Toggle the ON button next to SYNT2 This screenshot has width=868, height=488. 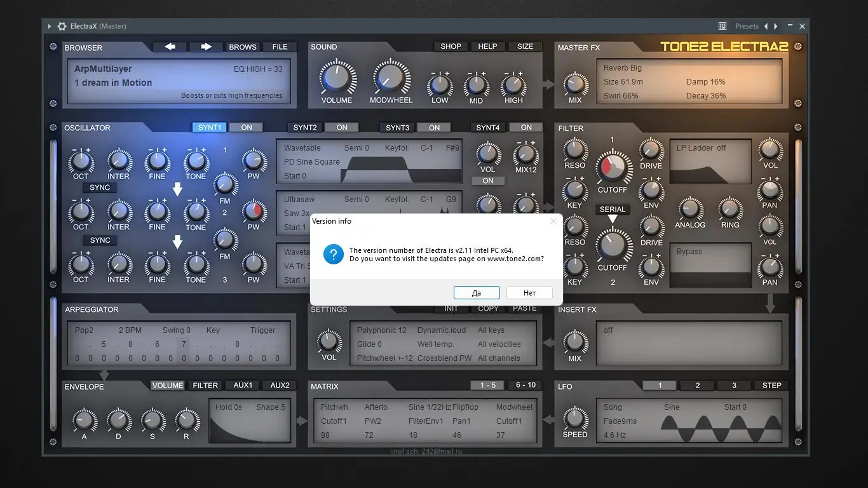click(342, 128)
